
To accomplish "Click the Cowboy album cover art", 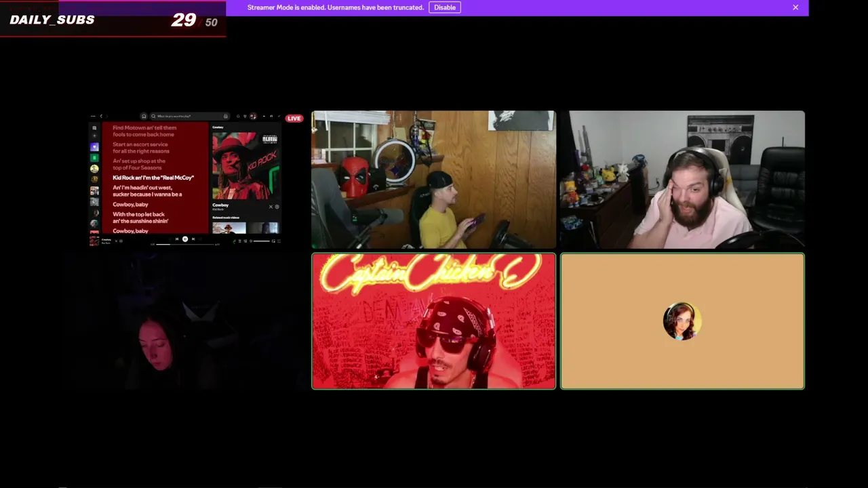I will coord(245,165).
